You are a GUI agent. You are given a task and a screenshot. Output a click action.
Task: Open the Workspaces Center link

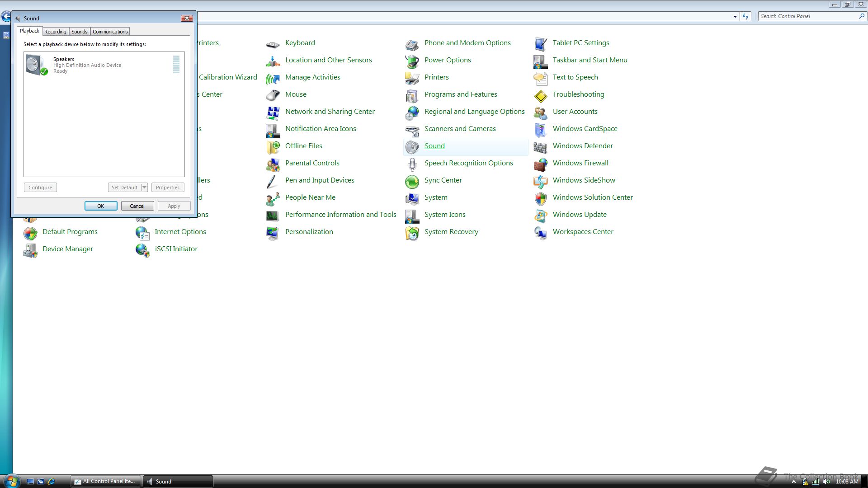(583, 232)
